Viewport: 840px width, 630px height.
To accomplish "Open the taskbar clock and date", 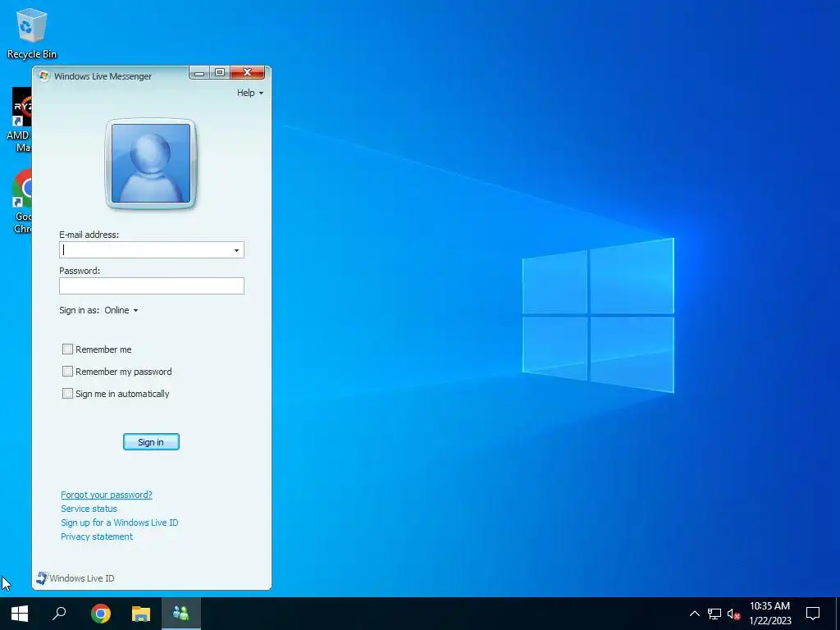I will click(769, 614).
